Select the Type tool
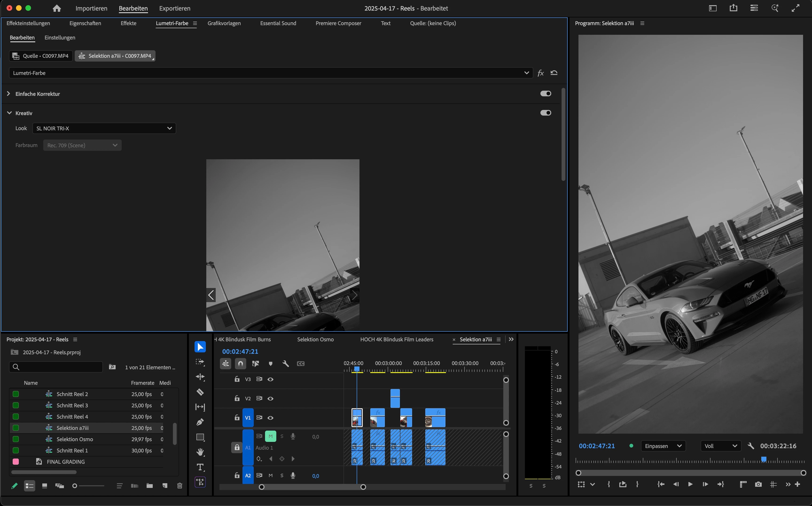Image resolution: width=812 pixels, height=506 pixels. (200, 467)
